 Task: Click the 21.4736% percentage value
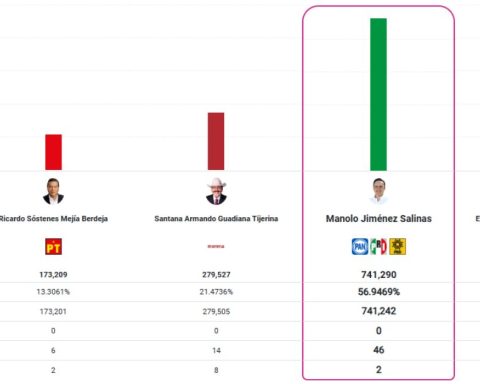coord(216,292)
